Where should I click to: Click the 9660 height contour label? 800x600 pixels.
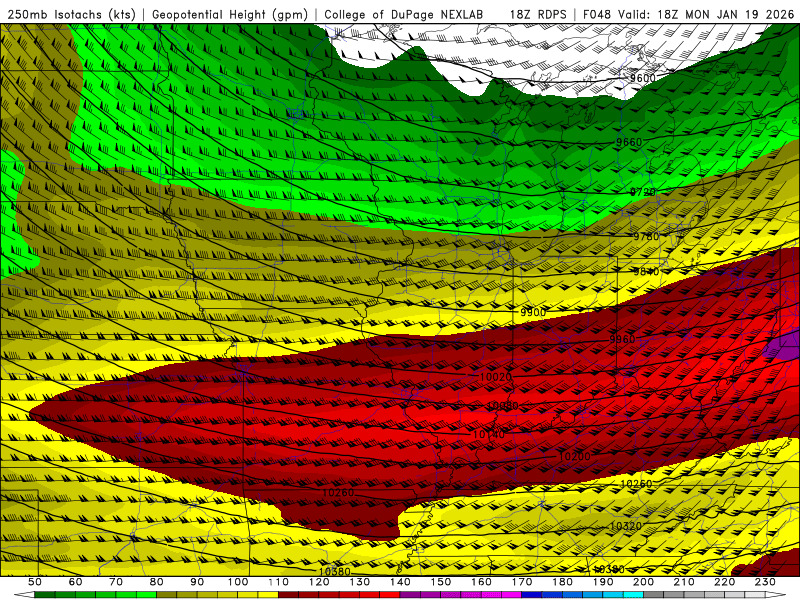629,142
